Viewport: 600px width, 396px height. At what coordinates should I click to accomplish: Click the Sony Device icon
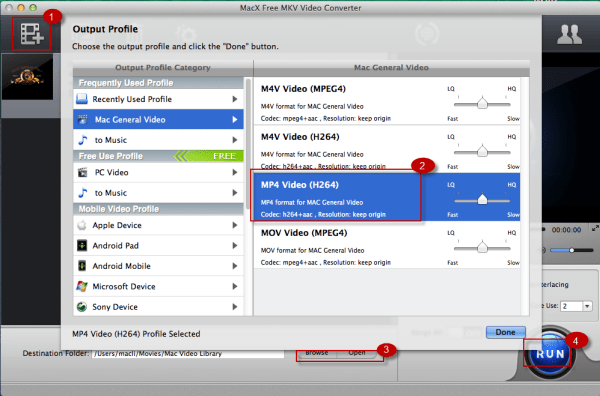(82, 306)
